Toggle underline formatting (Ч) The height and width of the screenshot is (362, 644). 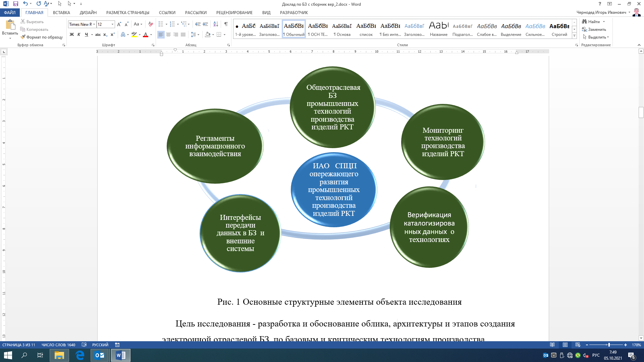click(x=87, y=35)
